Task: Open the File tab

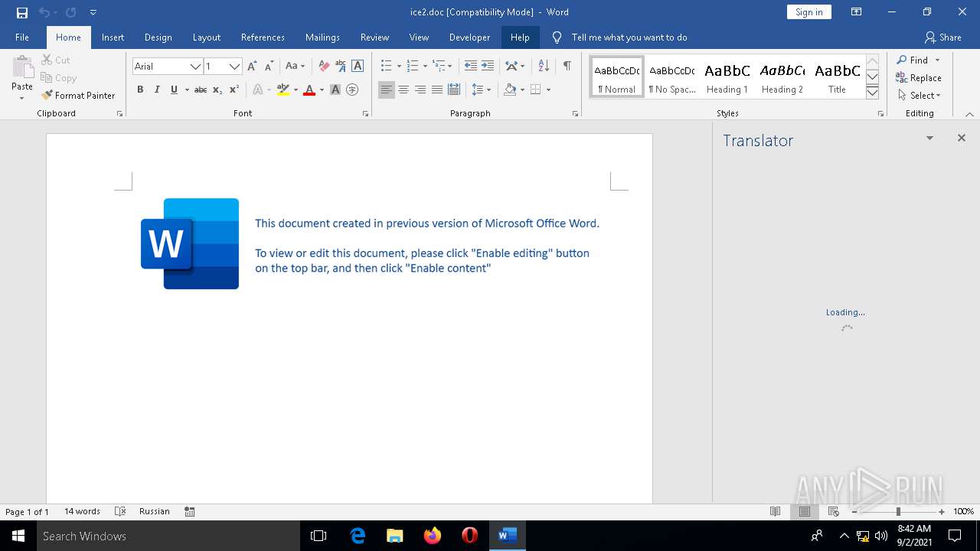Action: click(x=22, y=37)
